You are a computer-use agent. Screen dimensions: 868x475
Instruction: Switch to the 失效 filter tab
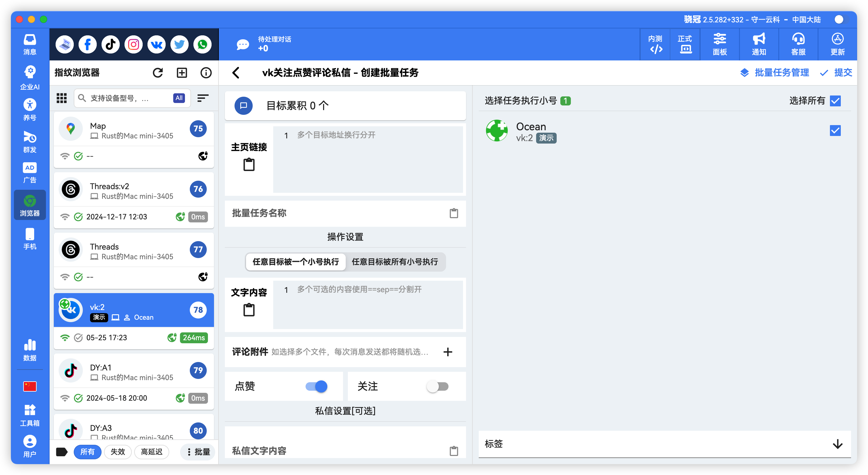pyautogui.click(x=118, y=452)
